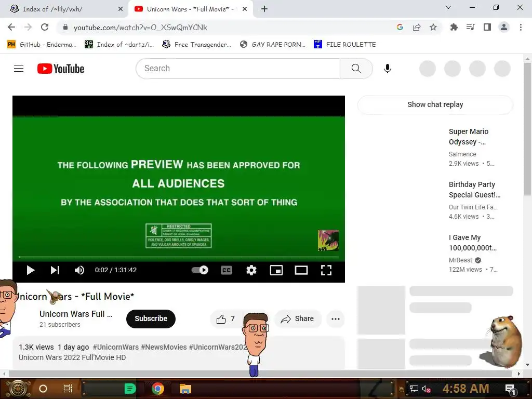The width and height of the screenshot is (532, 399).
Task: Open GitHub - Enderma... bookmark
Action: click(x=42, y=44)
